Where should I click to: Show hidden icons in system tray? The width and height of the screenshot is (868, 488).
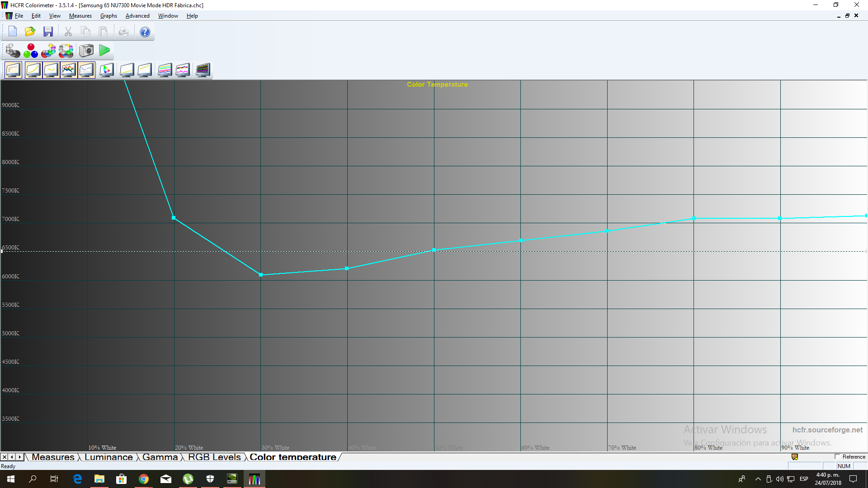pos(758,479)
